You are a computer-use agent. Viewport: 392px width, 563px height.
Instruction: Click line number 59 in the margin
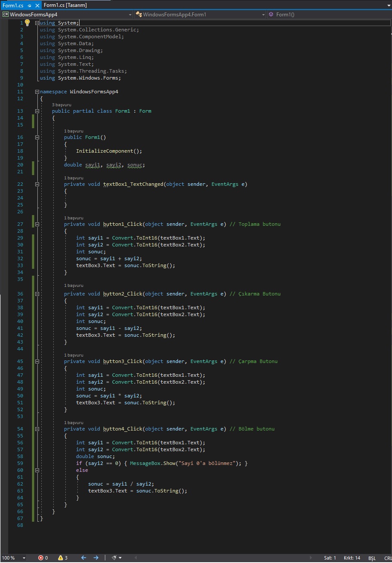click(x=20, y=463)
